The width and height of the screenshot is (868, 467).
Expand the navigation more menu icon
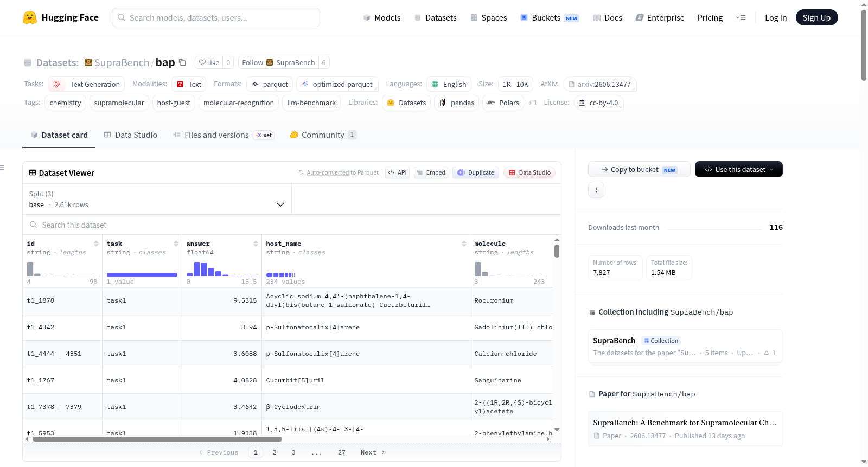coord(741,17)
